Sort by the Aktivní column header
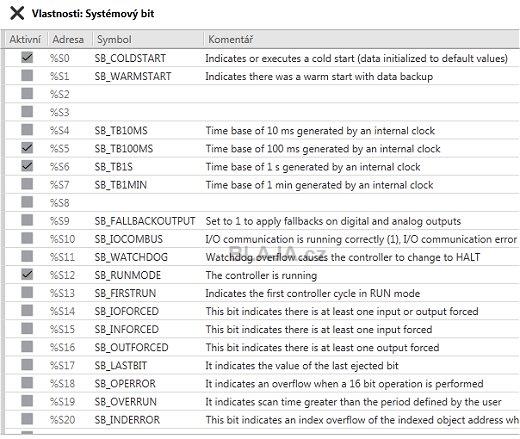Screen dimensions: 520x439 coord(25,39)
